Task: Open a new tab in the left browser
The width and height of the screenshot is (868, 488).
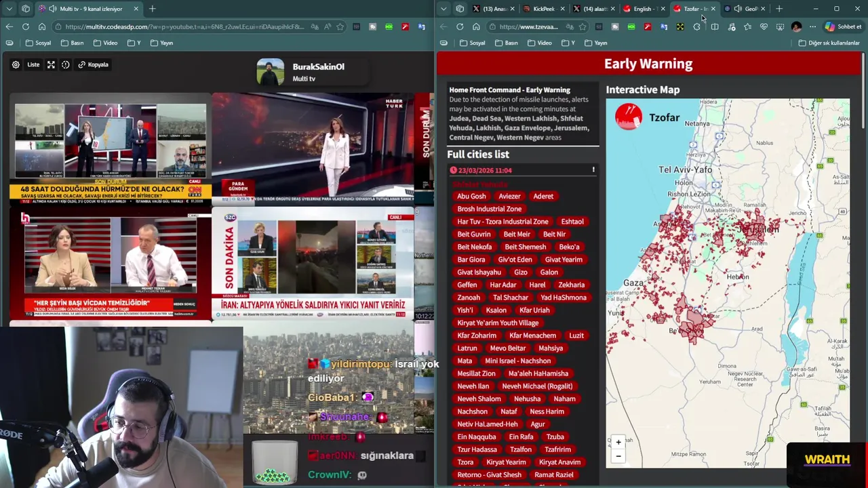Action: (x=152, y=9)
